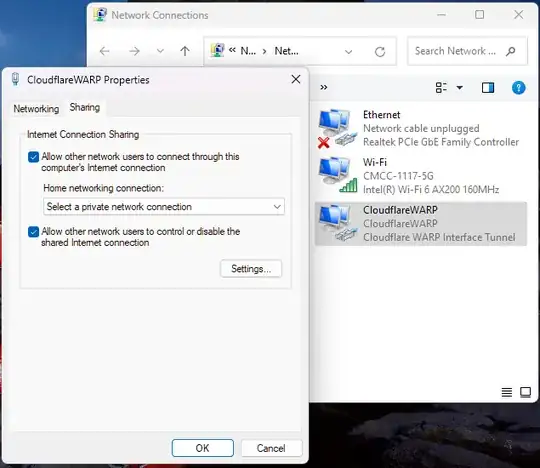Click the 'N...' breadcrumb in address bar
The image size is (540, 468).
point(248,51)
